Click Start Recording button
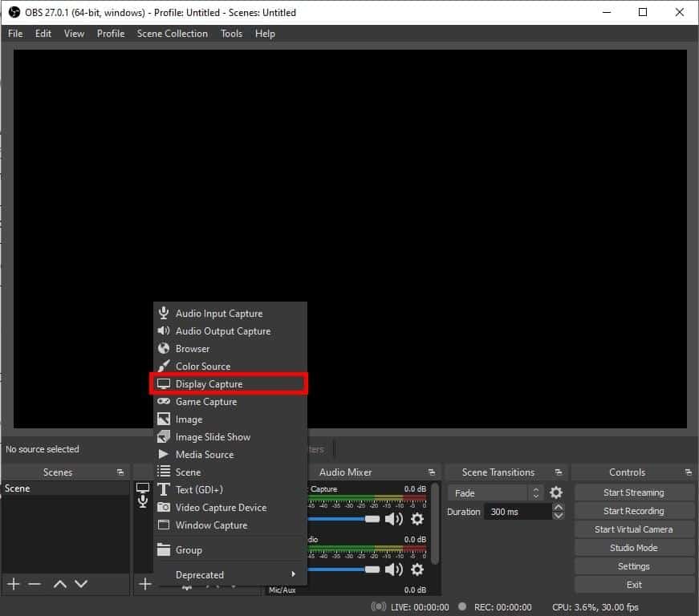Image resolution: width=699 pixels, height=616 pixels. click(633, 511)
